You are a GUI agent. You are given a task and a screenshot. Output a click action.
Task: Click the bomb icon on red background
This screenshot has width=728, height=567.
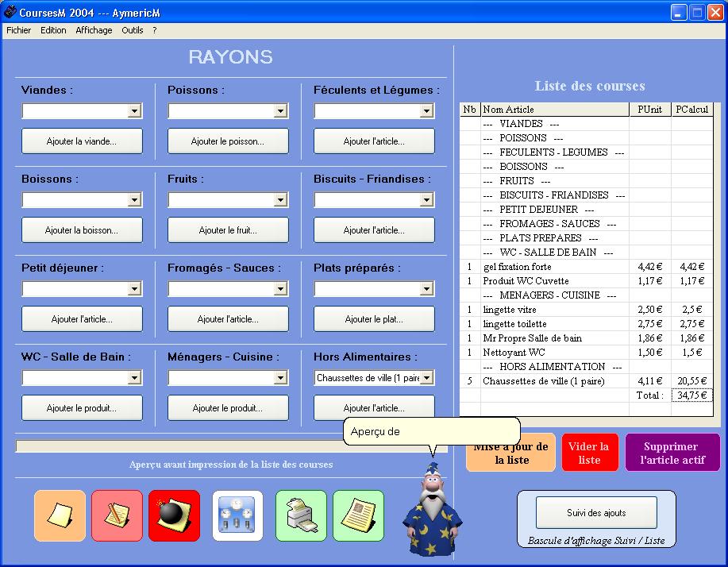coord(174,515)
